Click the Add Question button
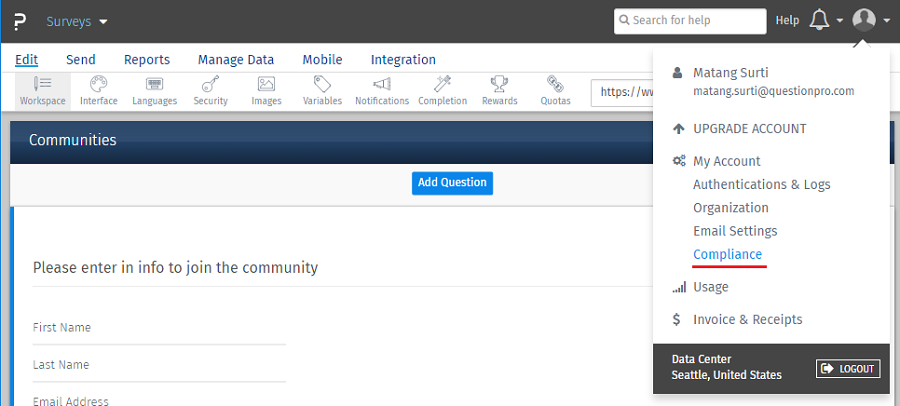 click(452, 183)
